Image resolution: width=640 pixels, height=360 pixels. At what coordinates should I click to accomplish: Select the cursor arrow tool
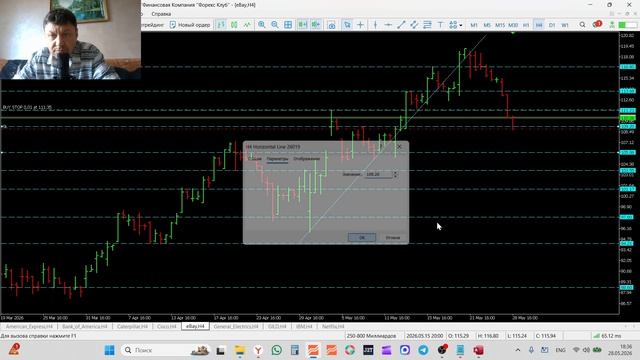coord(347,25)
